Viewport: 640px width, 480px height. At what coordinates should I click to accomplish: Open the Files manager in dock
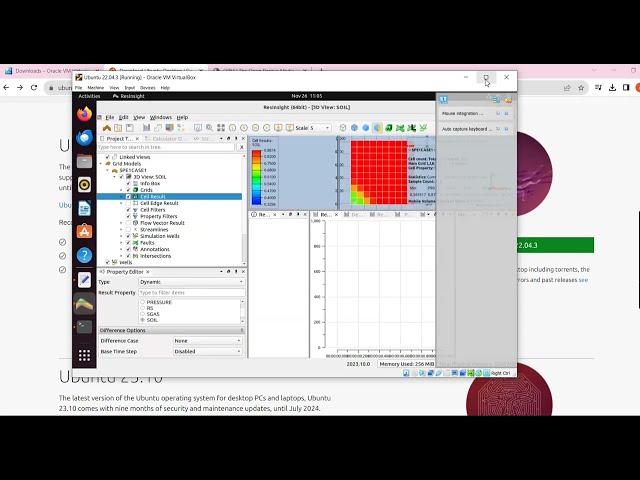84,161
